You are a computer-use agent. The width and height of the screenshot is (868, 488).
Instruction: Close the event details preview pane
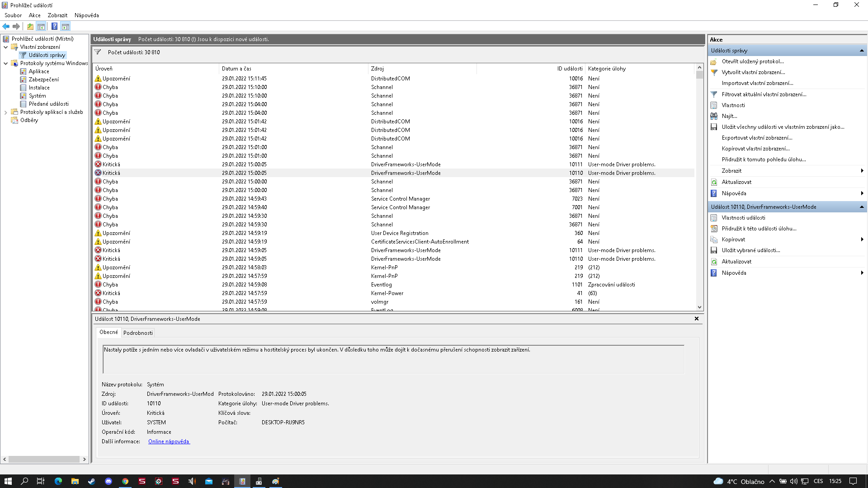click(697, 319)
